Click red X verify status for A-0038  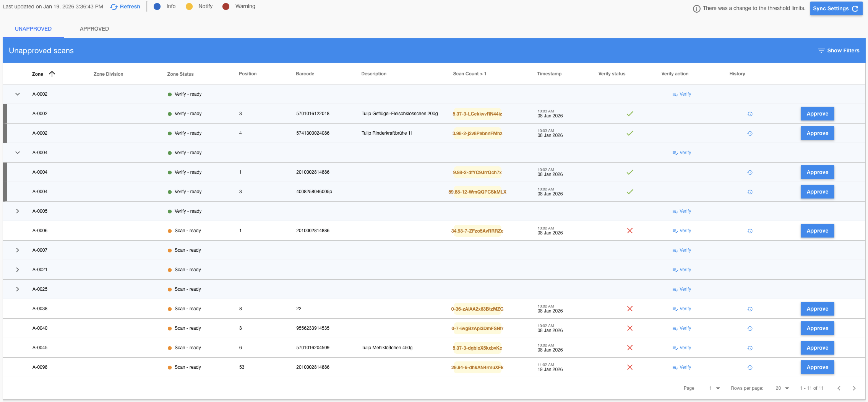pyautogui.click(x=630, y=309)
